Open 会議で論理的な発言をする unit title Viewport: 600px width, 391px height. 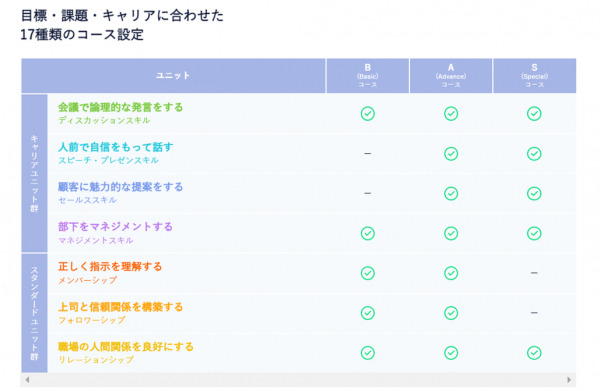tap(120, 108)
